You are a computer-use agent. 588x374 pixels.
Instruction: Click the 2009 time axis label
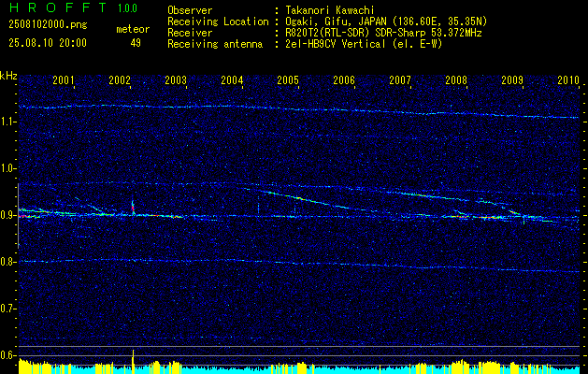tap(512, 79)
